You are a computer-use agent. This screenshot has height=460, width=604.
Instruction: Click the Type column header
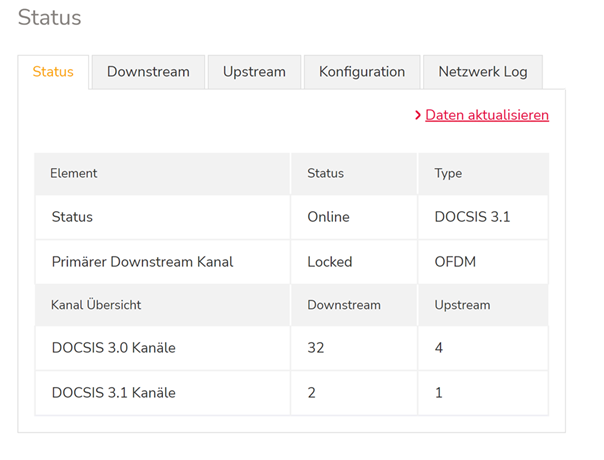(x=448, y=173)
